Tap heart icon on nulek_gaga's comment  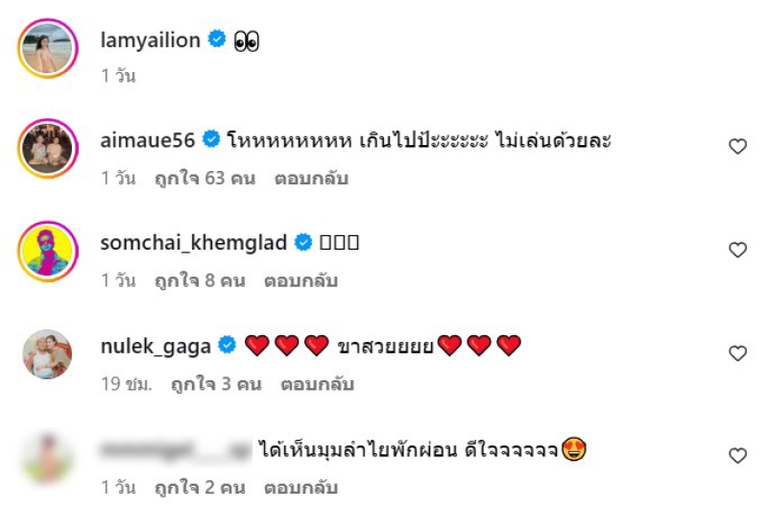click(x=737, y=353)
